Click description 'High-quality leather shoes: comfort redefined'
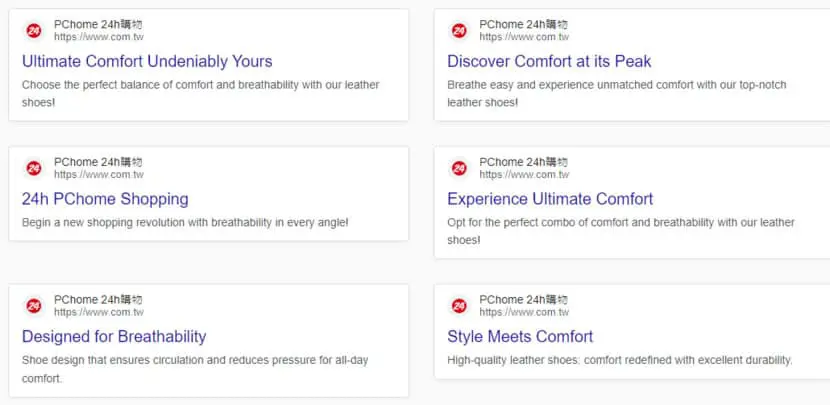This screenshot has height=405, width=830. [620, 360]
